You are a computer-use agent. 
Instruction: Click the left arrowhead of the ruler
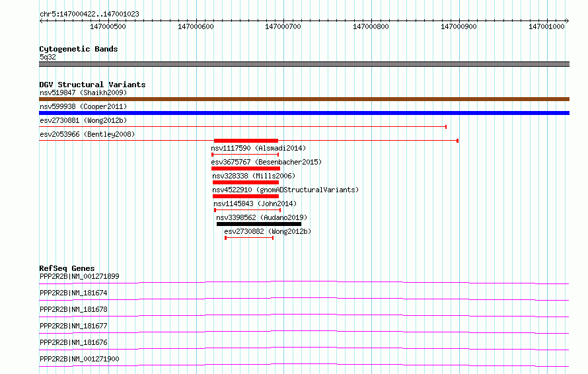(x=41, y=20)
